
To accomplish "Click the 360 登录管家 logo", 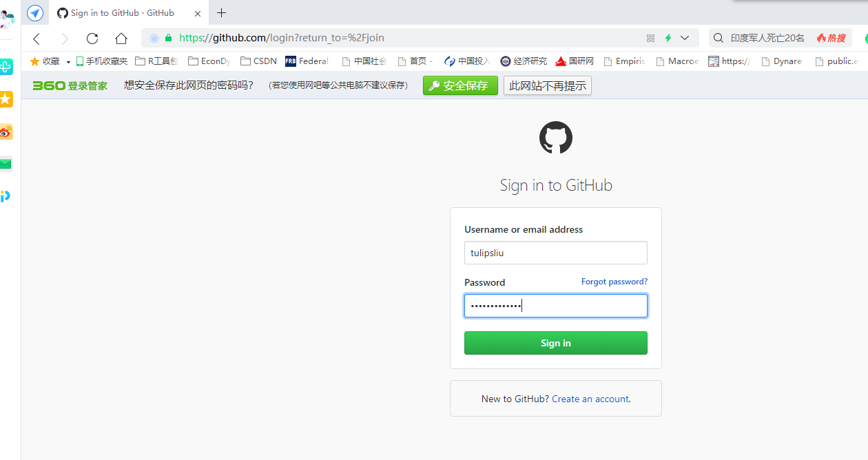I will pos(70,85).
